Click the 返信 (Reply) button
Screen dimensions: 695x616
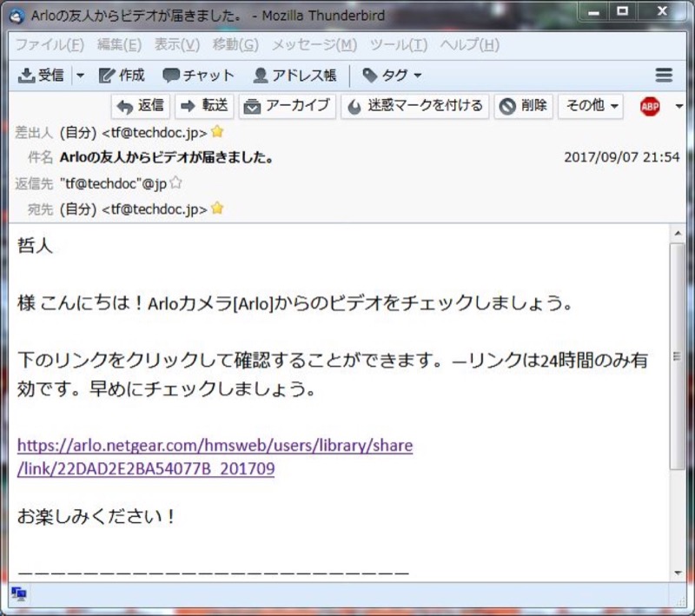(x=141, y=106)
